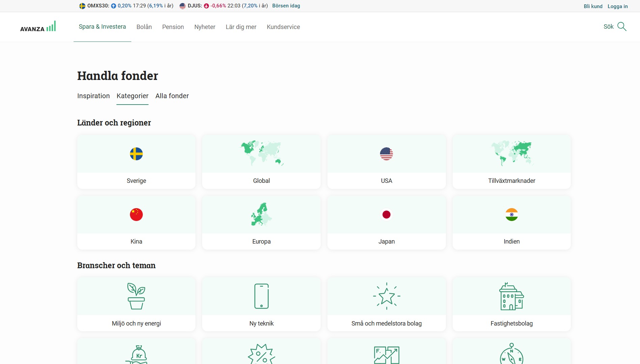The width and height of the screenshot is (640, 364).
Task: Click the -0,66% DJUS change value
Action: [x=218, y=6]
